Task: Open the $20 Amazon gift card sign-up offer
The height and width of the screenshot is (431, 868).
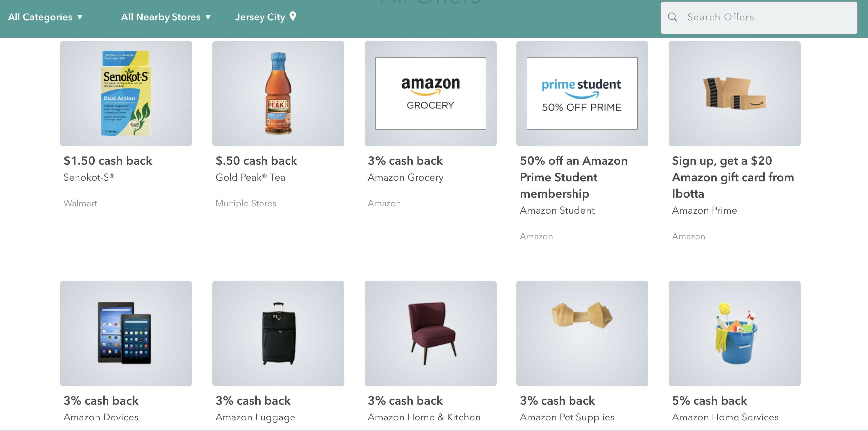Action: click(x=732, y=177)
